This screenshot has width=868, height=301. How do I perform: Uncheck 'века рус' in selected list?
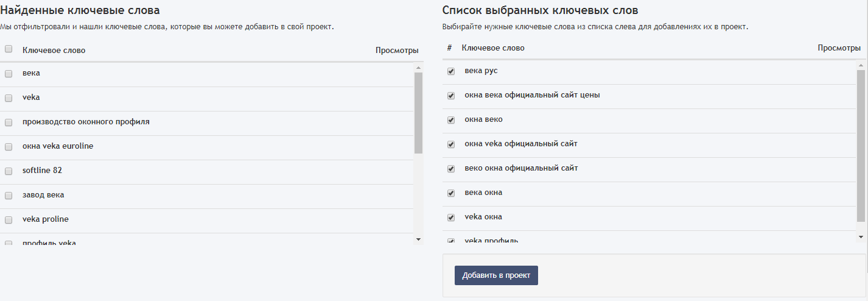(x=451, y=71)
